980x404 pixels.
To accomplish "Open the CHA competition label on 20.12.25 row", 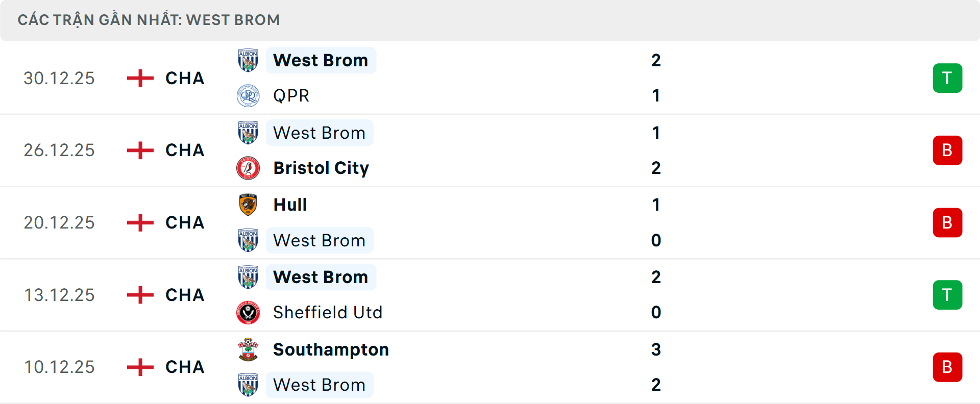I will point(184,222).
